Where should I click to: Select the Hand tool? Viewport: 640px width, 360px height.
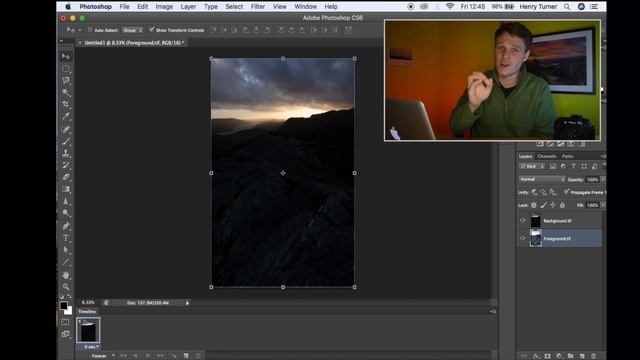click(66, 275)
